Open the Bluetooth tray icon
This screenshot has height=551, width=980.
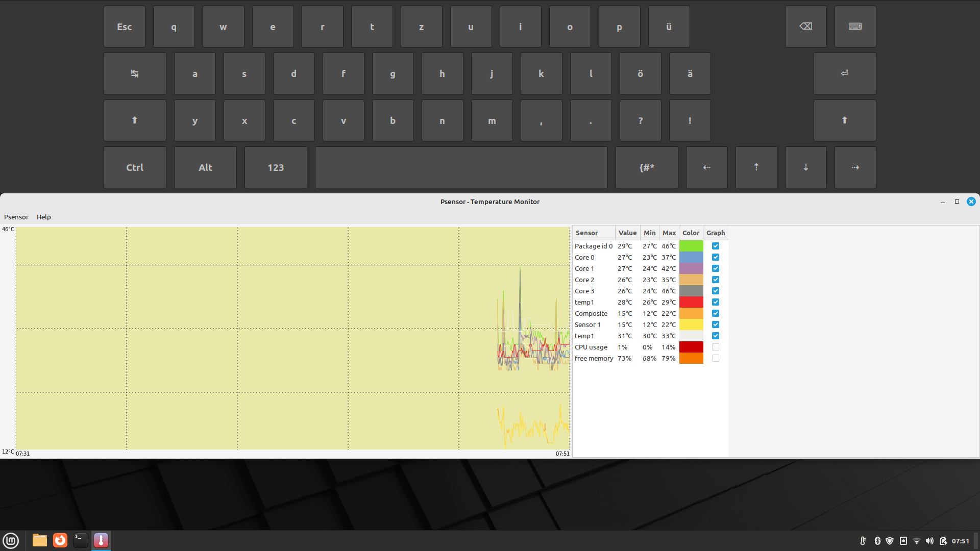[x=877, y=541]
